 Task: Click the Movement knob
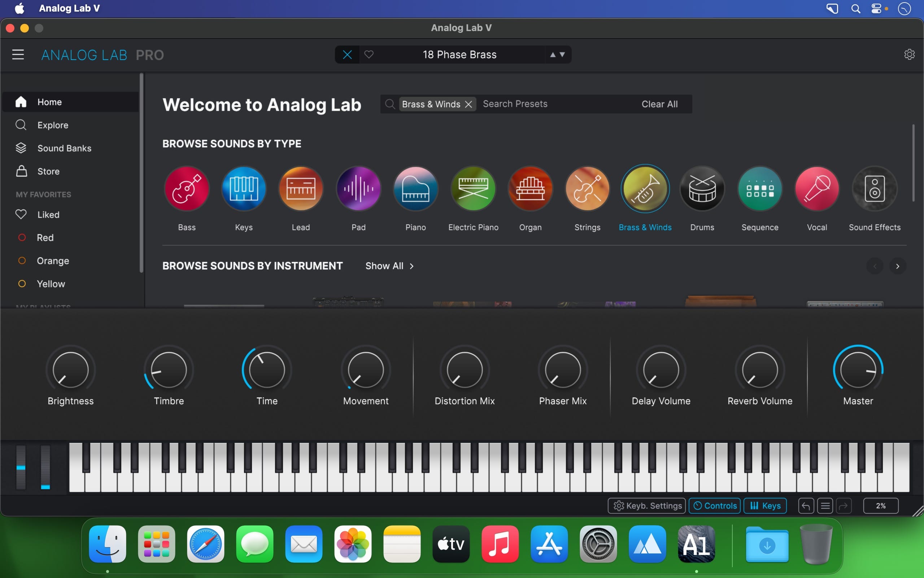[366, 370]
